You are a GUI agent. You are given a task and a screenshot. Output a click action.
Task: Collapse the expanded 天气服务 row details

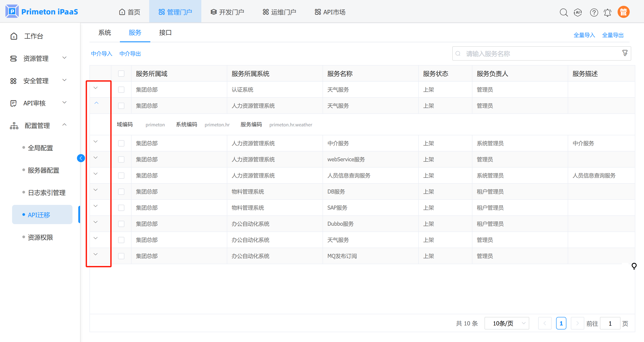click(96, 103)
